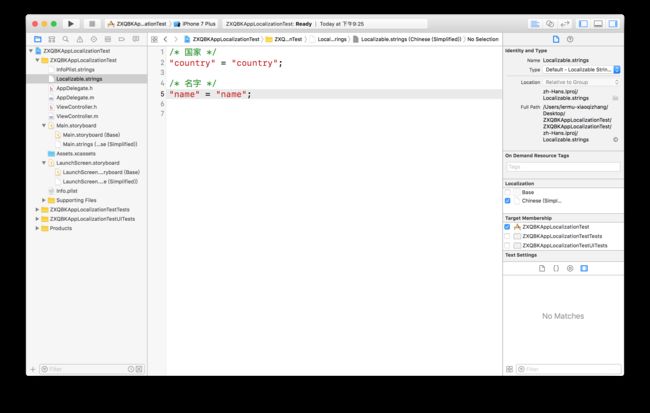Expand the Supporting Files group

(44, 200)
